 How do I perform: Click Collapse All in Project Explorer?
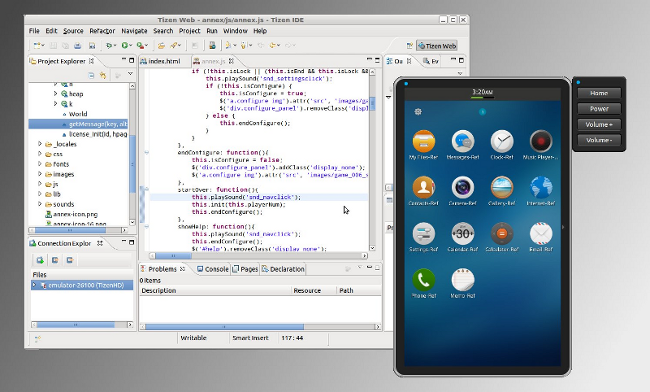91,75
